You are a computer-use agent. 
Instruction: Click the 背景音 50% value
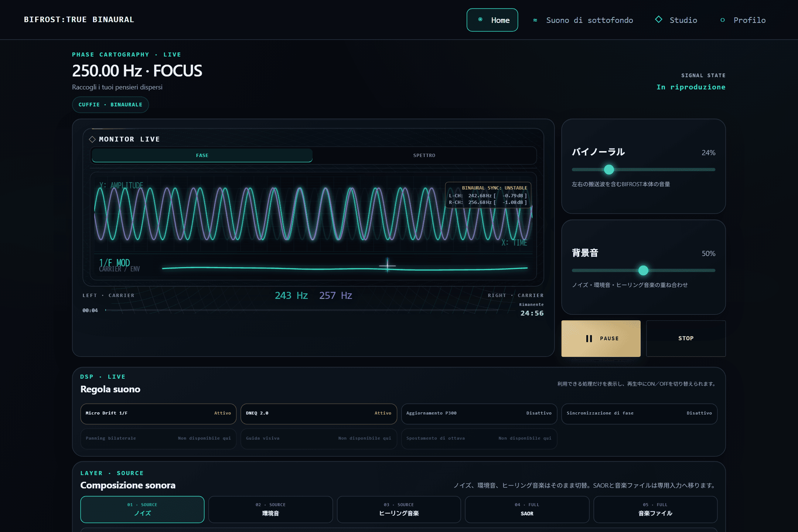pyautogui.click(x=708, y=254)
